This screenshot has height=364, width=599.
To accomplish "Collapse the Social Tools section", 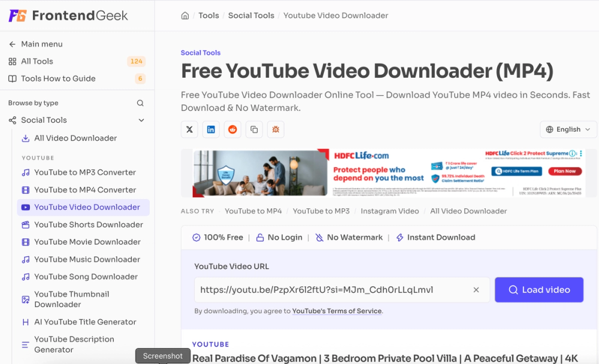I will [141, 120].
